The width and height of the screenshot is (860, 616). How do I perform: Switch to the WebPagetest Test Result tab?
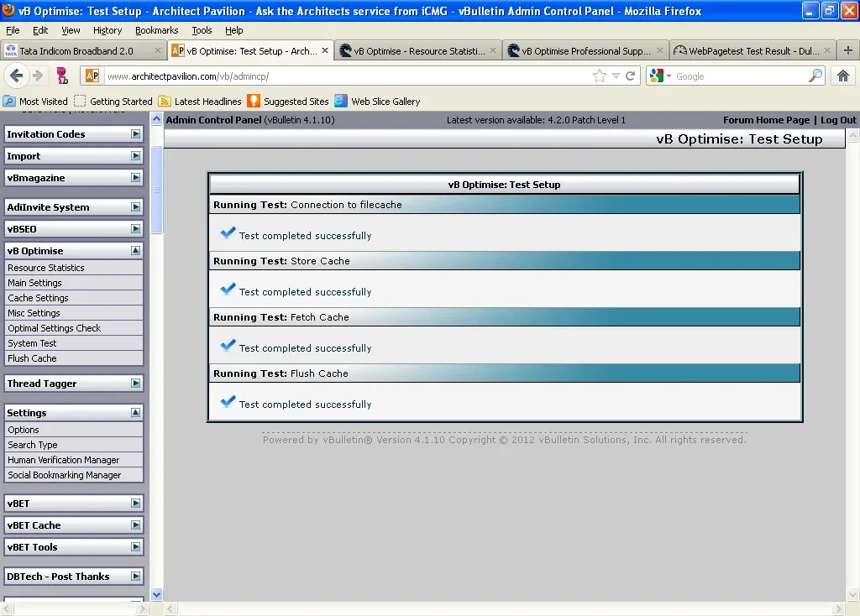753,50
